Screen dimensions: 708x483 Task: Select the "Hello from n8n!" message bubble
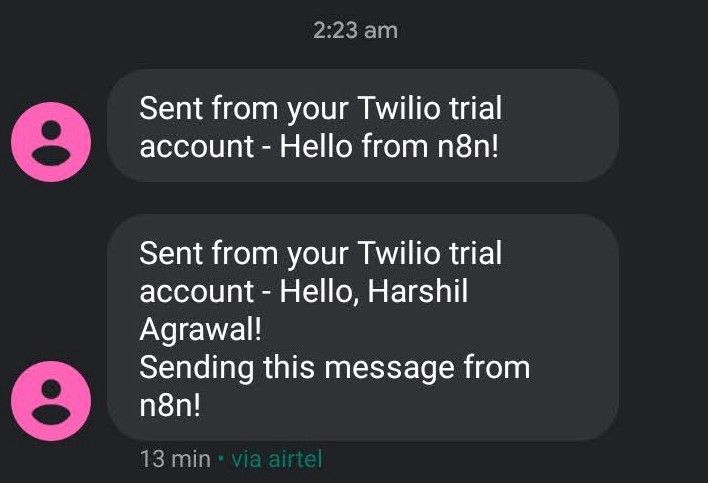[x=363, y=125]
